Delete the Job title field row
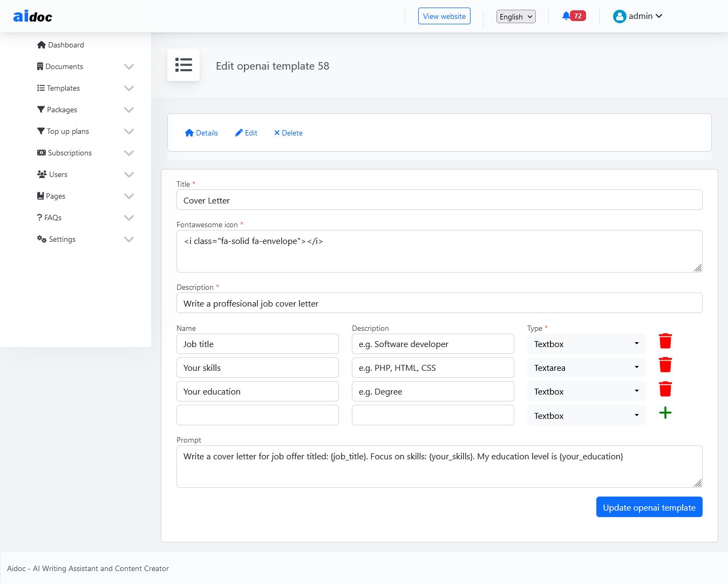Viewport: 728px width, 584px height. click(665, 341)
